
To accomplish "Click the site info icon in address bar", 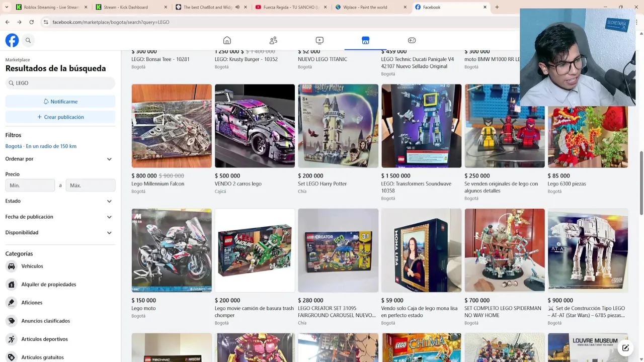I will coord(46,22).
